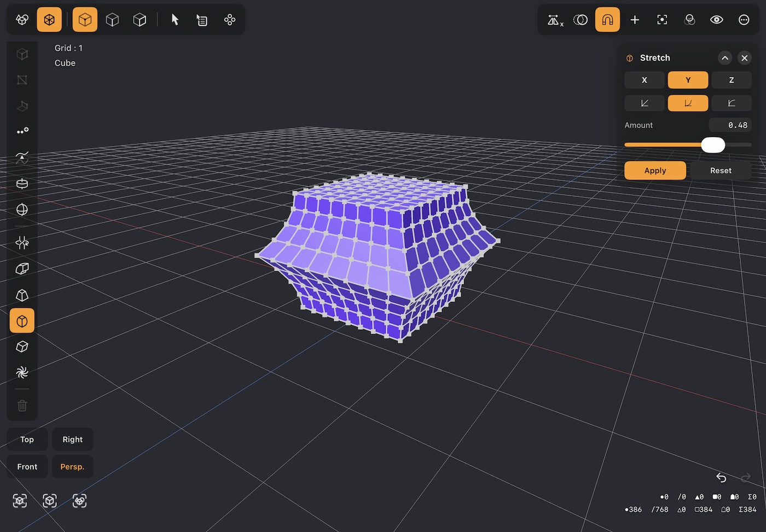Reset the stretch settings
Screen dimensions: 766x532
coord(721,171)
